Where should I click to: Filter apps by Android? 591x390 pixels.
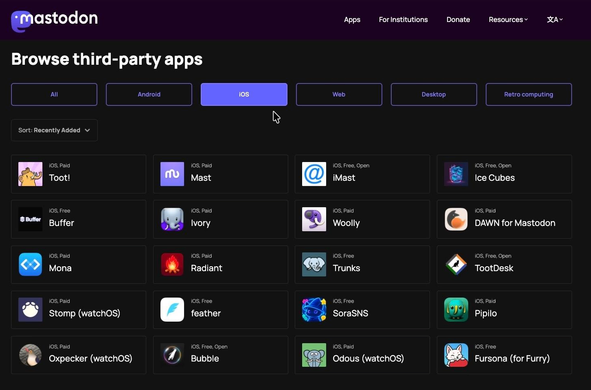tap(149, 95)
